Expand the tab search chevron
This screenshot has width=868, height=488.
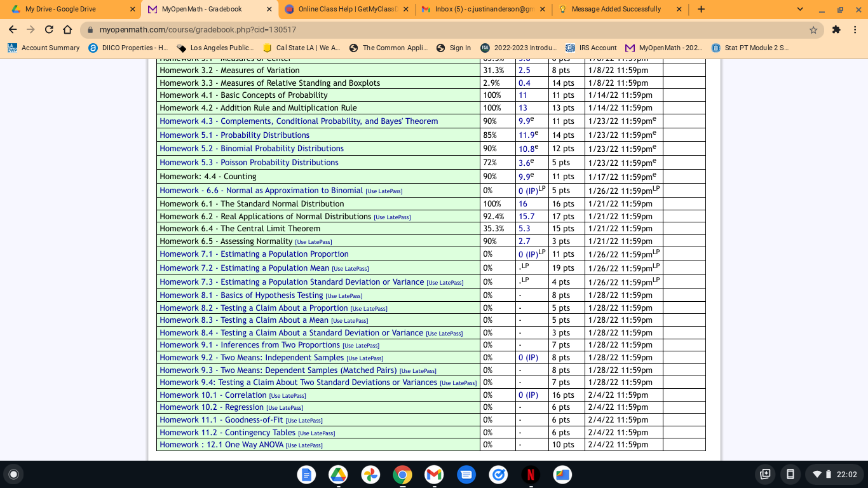[800, 10]
